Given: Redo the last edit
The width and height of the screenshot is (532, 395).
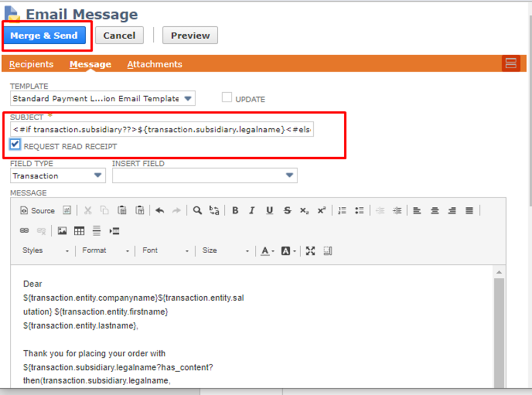Looking at the screenshot, I should [x=176, y=211].
